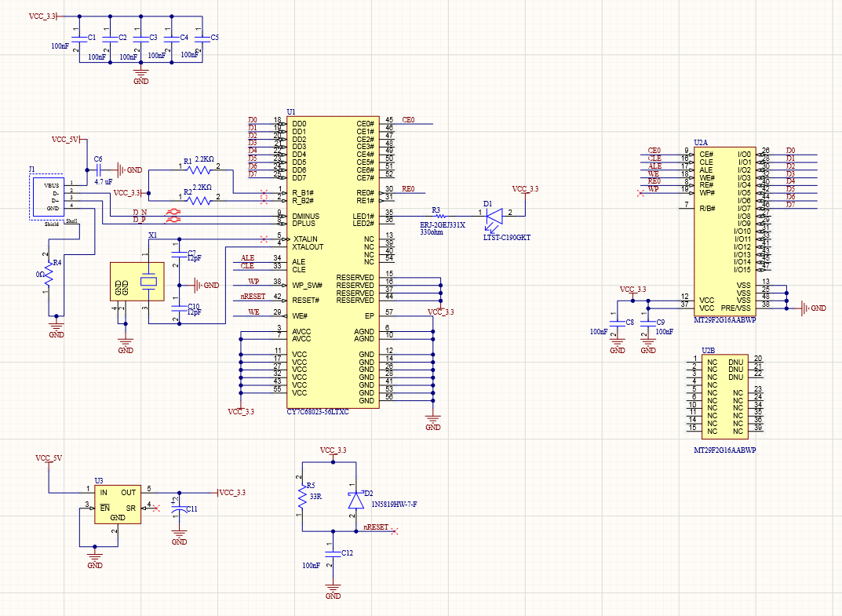Select the U2B NC pins section

coord(724,396)
